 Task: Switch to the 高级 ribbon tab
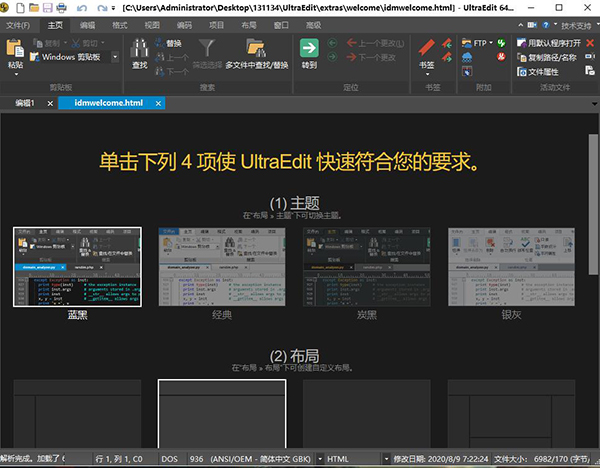[x=313, y=25]
